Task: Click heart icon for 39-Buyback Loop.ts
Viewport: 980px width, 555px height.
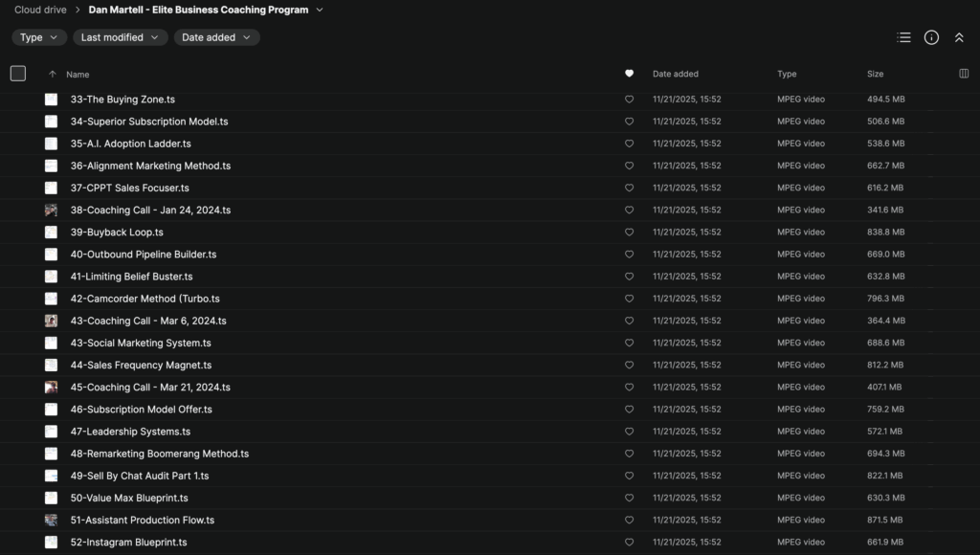Action: point(629,233)
